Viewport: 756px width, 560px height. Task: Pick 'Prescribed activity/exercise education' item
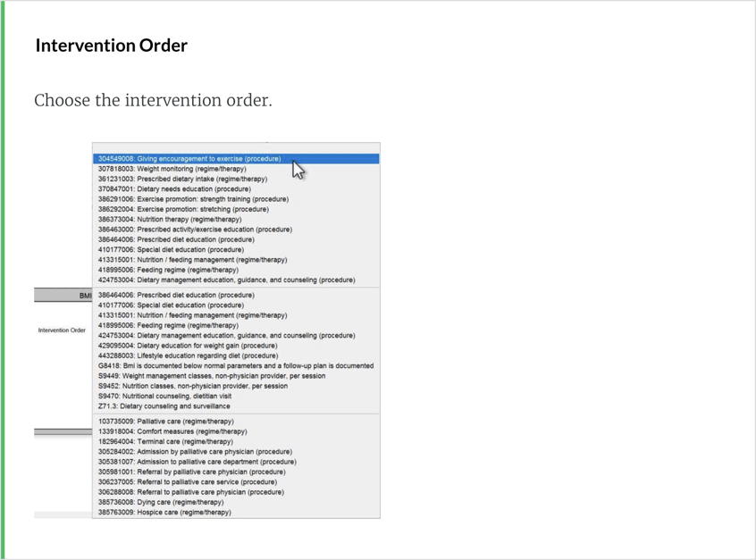click(x=195, y=230)
